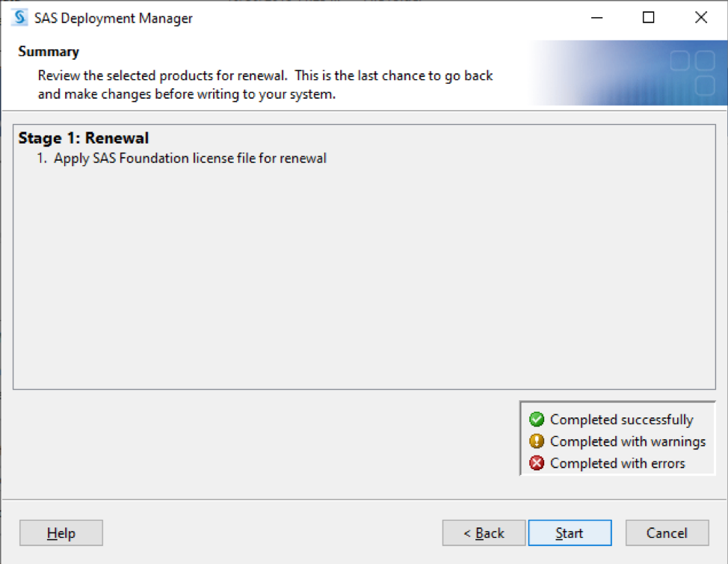Image resolution: width=728 pixels, height=564 pixels.
Task: Click the review instructions description text
Action: (x=265, y=85)
